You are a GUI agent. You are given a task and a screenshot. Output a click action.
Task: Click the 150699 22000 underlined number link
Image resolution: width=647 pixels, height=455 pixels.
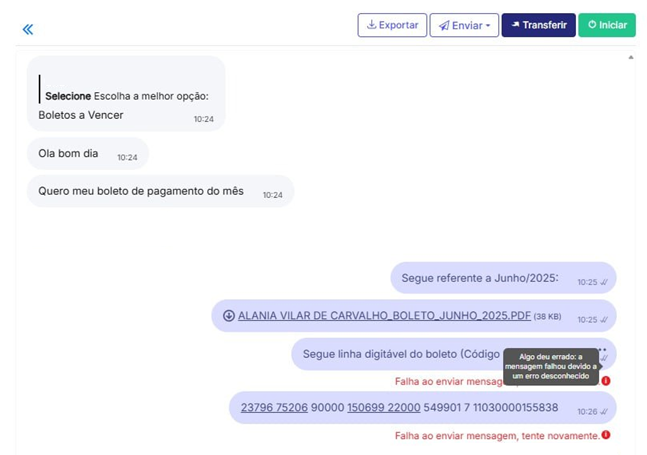click(x=383, y=408)
